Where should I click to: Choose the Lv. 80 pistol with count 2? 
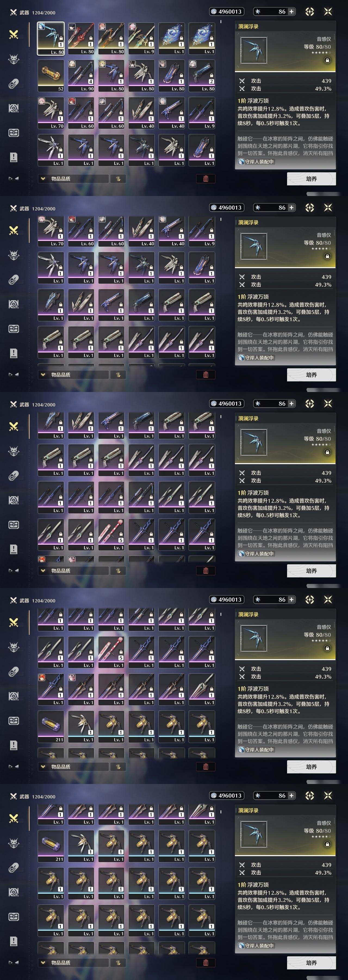202,75
